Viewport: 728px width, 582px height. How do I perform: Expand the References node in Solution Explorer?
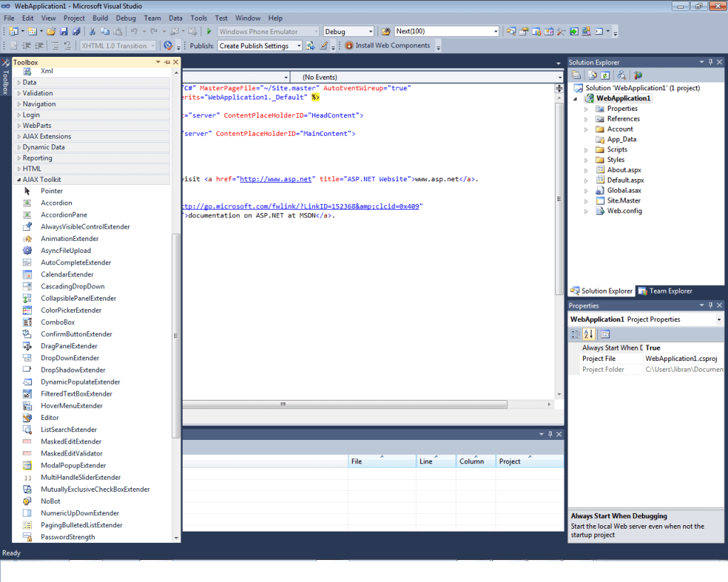[587, 119]
